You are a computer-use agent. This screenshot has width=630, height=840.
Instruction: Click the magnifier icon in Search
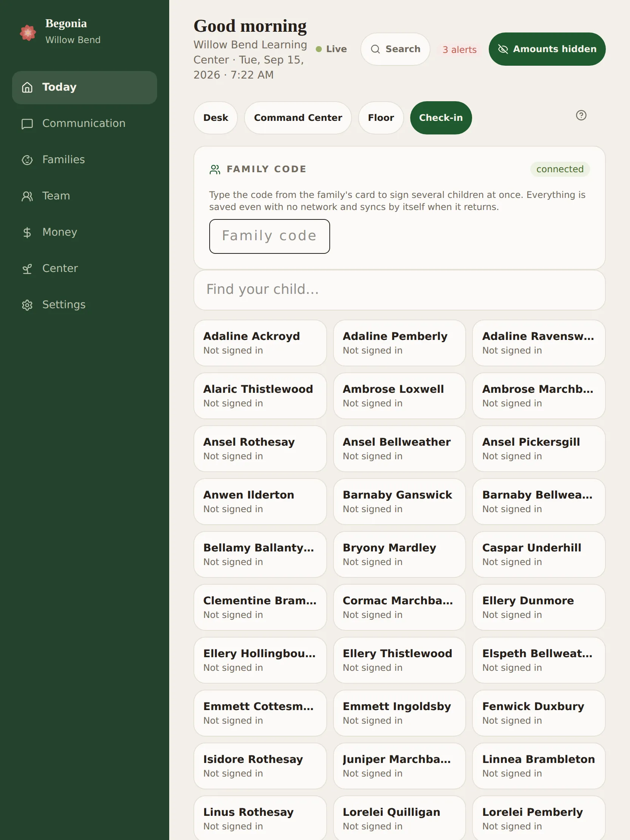pyautogui.click(x=375, y=49)
